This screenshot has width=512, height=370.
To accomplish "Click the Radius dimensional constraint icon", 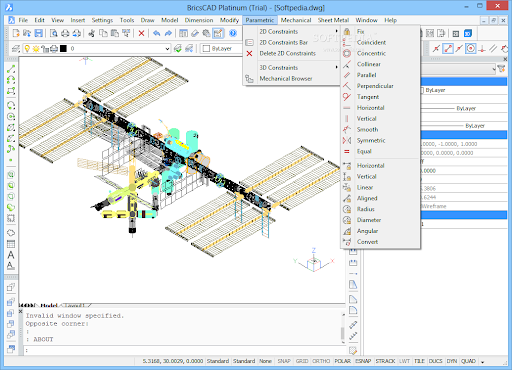I will point(347,209).
